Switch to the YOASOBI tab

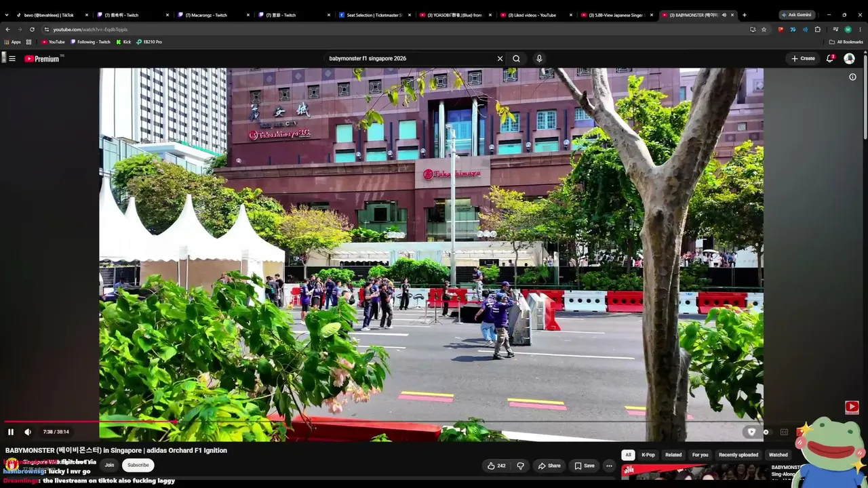point(454,15)
